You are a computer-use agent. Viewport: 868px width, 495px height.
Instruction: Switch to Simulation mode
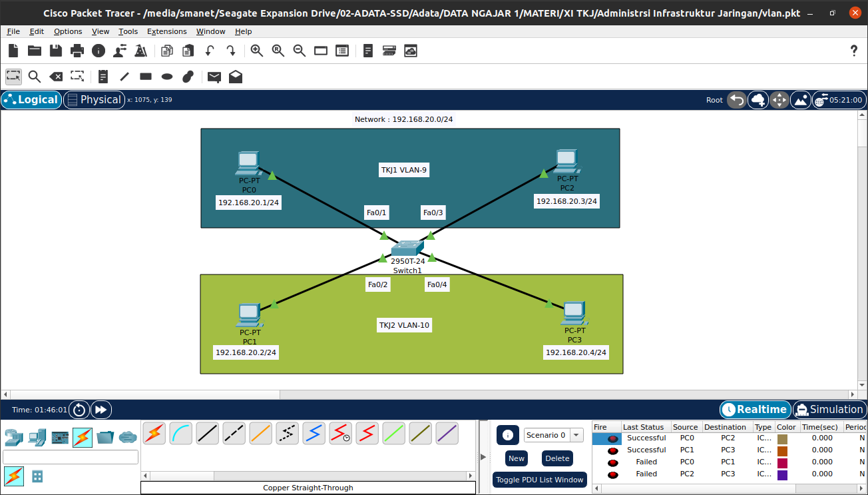point(829,410)
